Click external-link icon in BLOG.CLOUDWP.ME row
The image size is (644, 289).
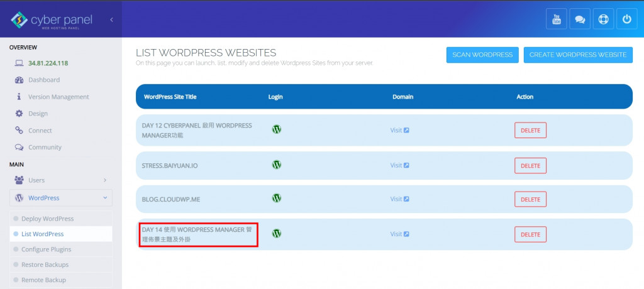406,199
